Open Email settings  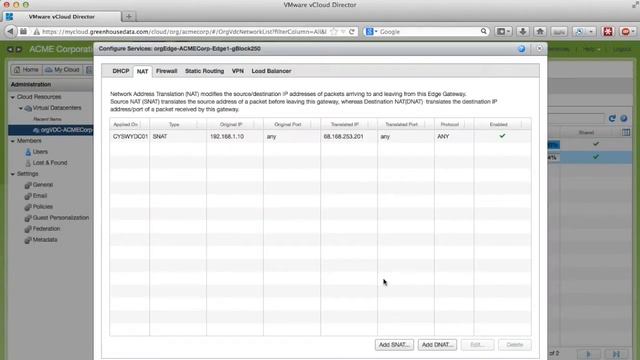pos(40,196)
